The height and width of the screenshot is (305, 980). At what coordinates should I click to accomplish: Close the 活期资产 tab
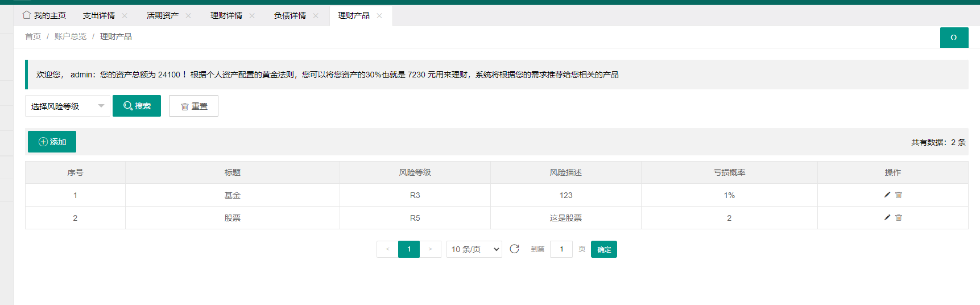pyautogui.click(x=188, y=16)
